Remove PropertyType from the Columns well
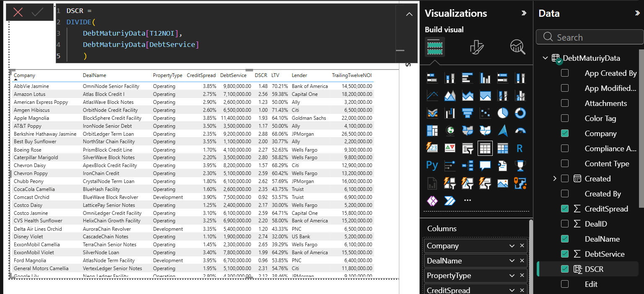The height and width of the screenshot is (294, 644). pyautogui.click(x=522, y=276)
